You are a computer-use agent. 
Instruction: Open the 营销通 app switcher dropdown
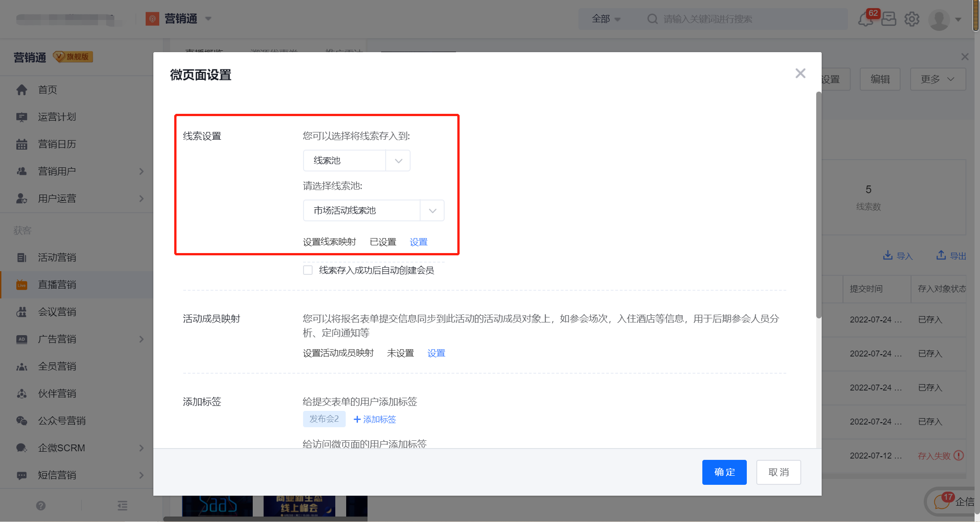coord(208,19)
